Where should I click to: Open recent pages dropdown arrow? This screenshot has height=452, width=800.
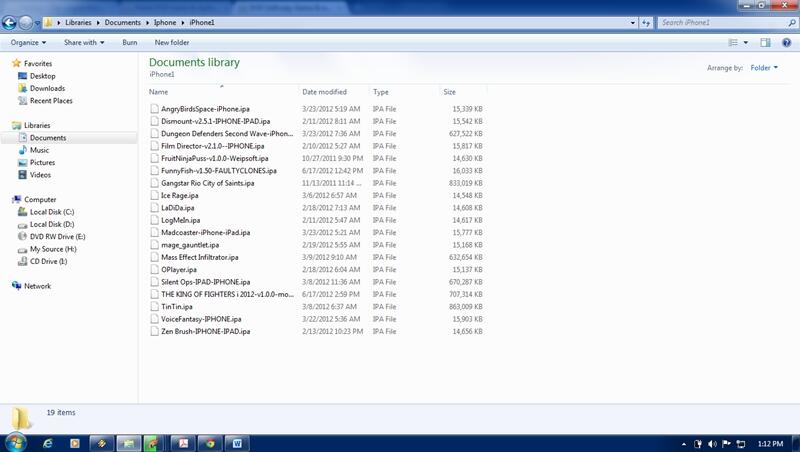point(37,23)
